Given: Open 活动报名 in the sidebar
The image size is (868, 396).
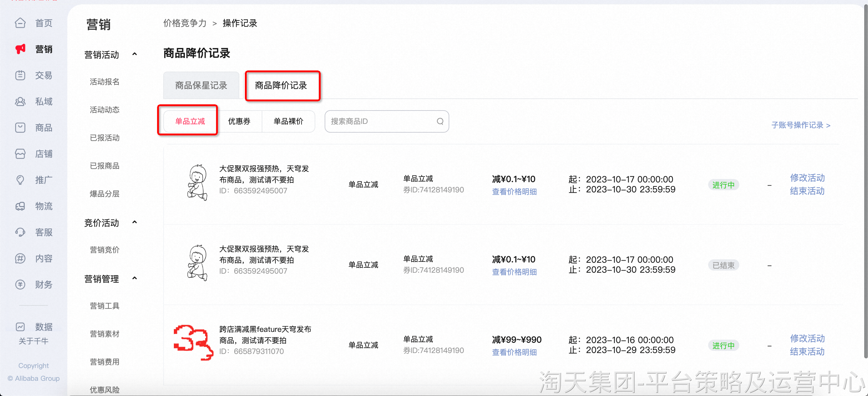Looking at the screenshot, I should point(105,82).
